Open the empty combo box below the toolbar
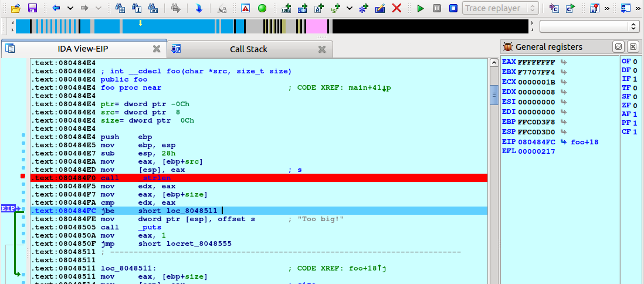 point(589,26)
